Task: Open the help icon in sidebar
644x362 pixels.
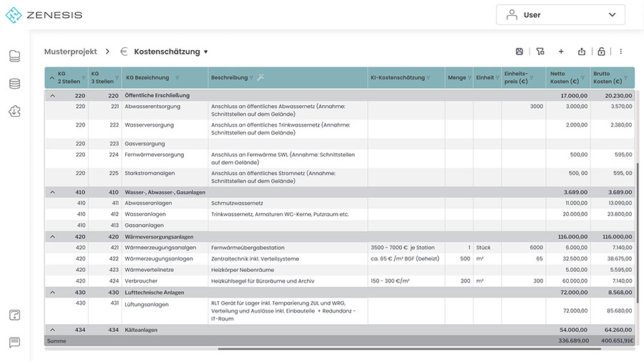Action: [14, 315]
